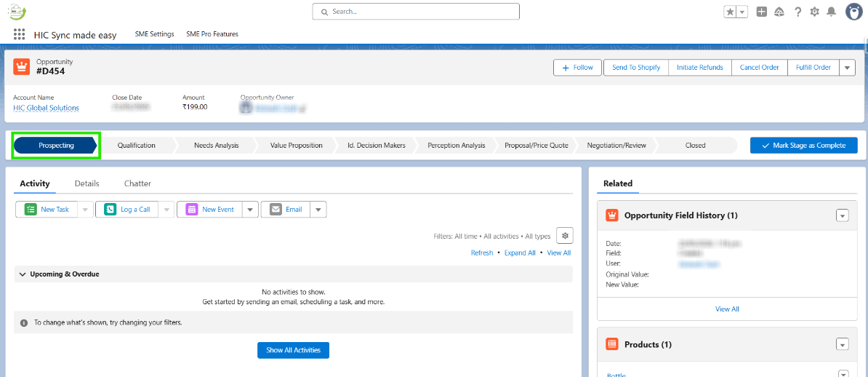Open the Favorites star icon
Screen dimensions: 868x377
coord(731,12)
